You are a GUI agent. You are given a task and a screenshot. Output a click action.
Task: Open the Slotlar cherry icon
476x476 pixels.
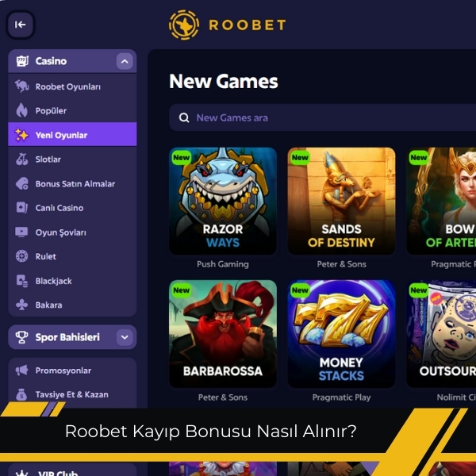pyautogui.click(x=21, y=159)
